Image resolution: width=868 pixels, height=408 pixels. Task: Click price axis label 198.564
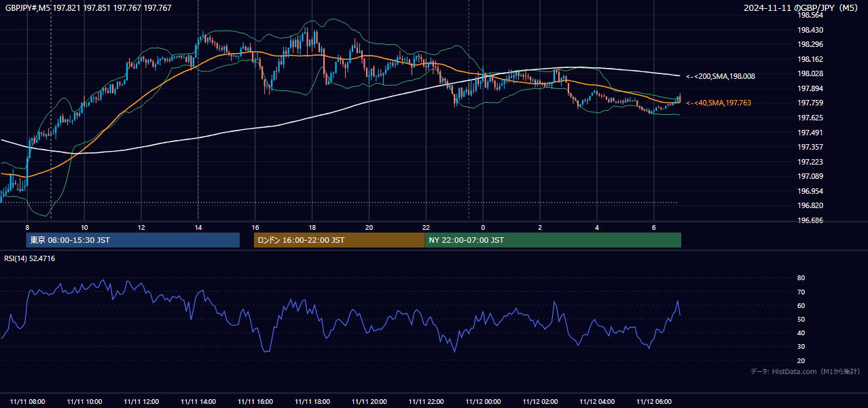[x=810, y=15]
